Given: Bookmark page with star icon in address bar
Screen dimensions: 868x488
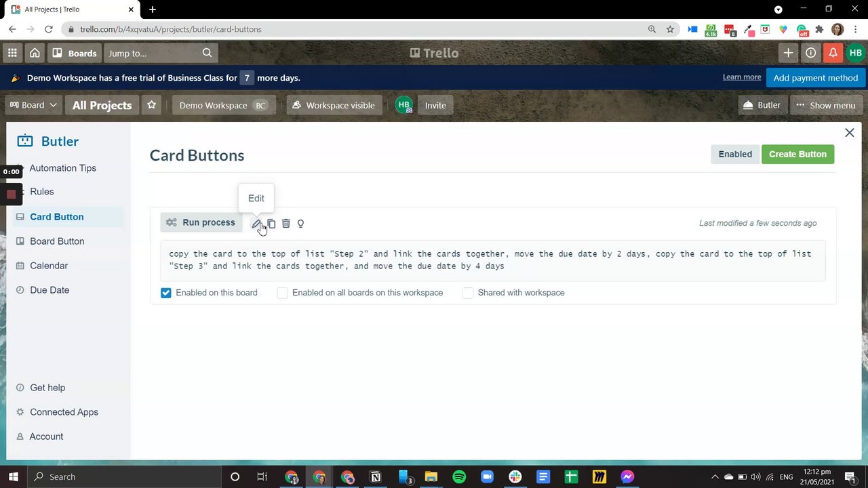Looking at the screenshot, I should 670,29.
